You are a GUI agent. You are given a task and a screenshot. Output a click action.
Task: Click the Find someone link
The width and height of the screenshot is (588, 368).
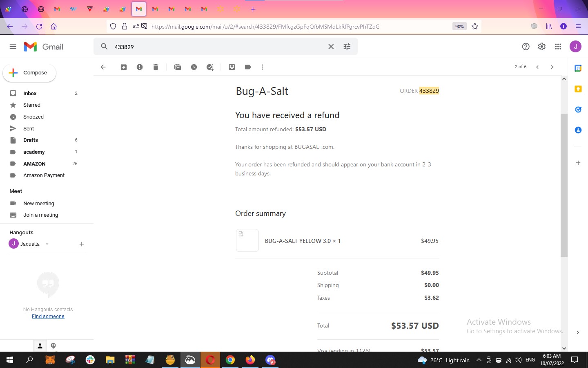click(48, 316)
